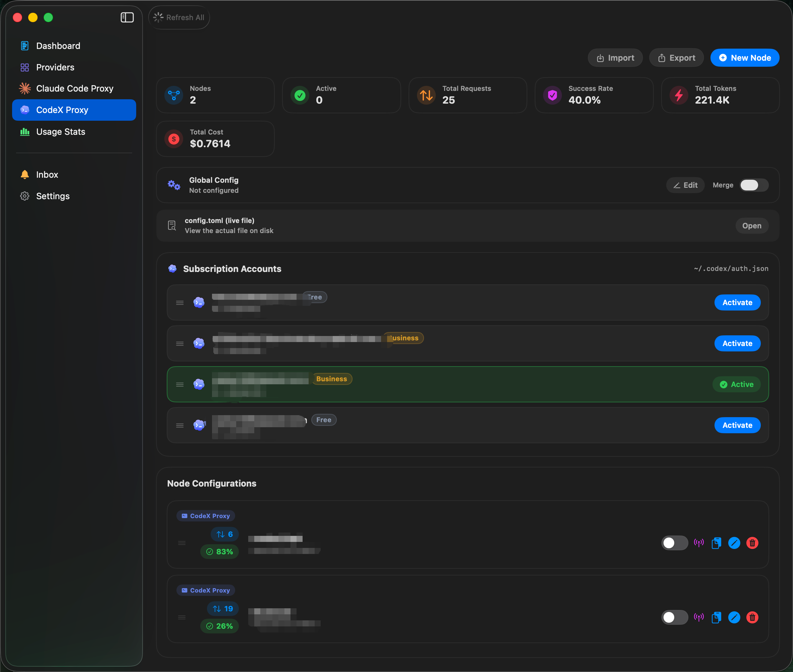Image resolution: width=793 pixels, height=672 pixels.
Task: Open the config.toml live file
Action: (751, 226)
